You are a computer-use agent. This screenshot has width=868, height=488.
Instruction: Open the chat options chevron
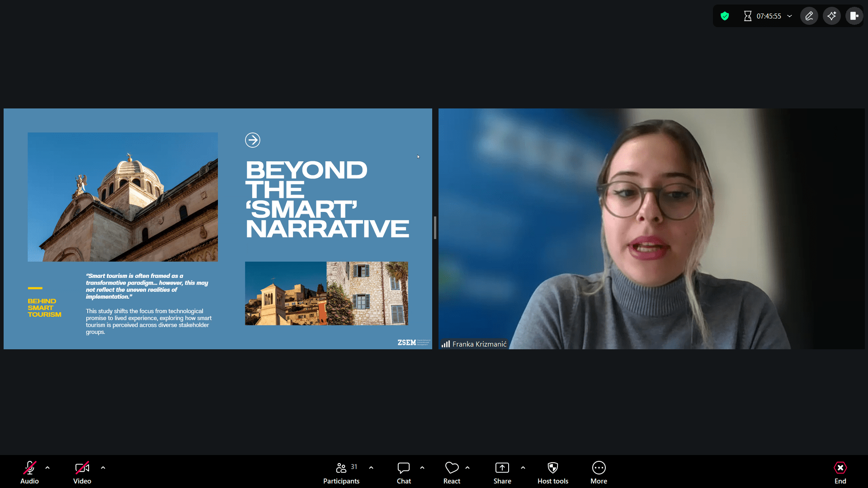click(x=422, y=468)
